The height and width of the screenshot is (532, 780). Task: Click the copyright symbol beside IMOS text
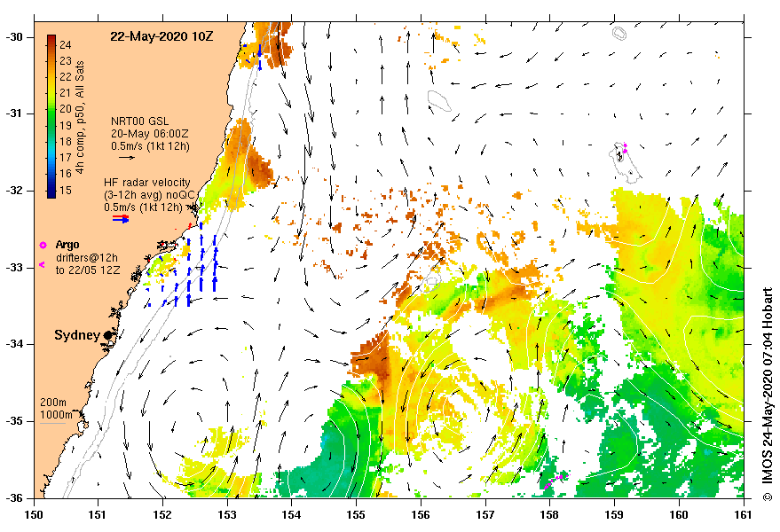pyautogui.click(x=767, y=496)
